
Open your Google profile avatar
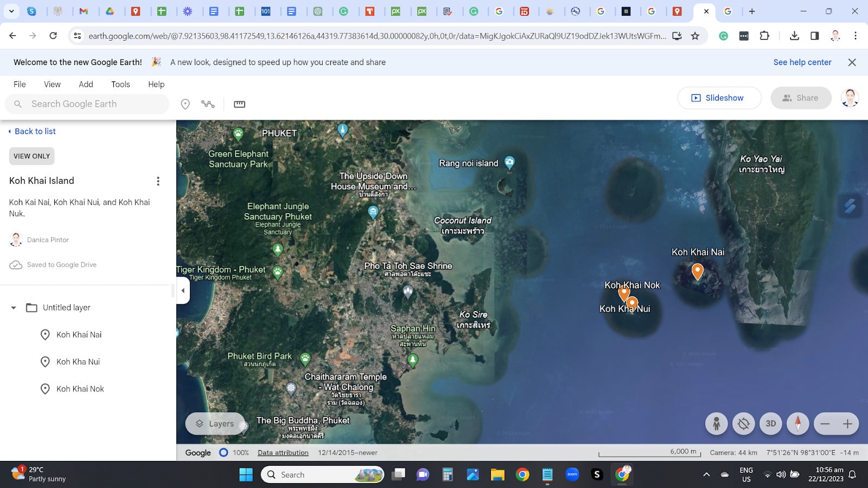click(x=850, y=98)
